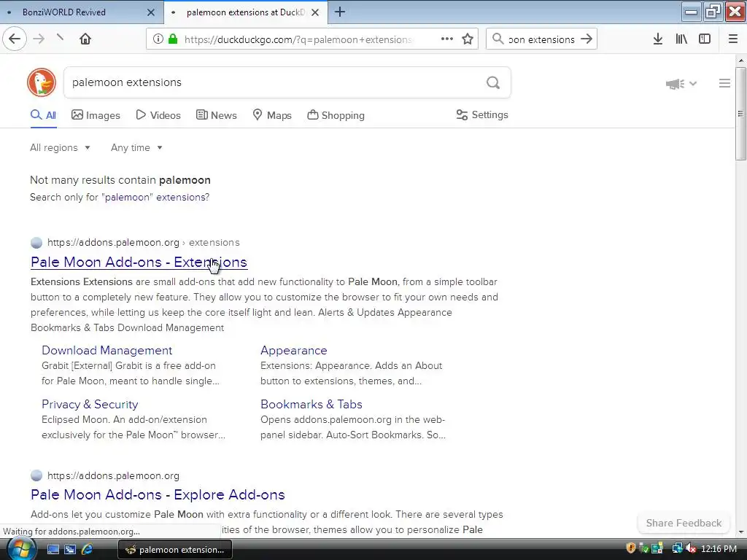Close the palemoon extensions tab

(315, 12)
